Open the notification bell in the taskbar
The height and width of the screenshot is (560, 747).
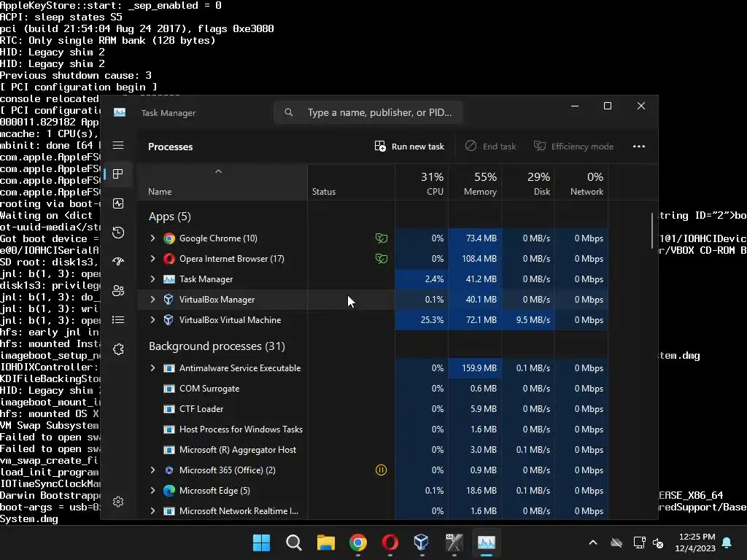click(x=727, y=542)
